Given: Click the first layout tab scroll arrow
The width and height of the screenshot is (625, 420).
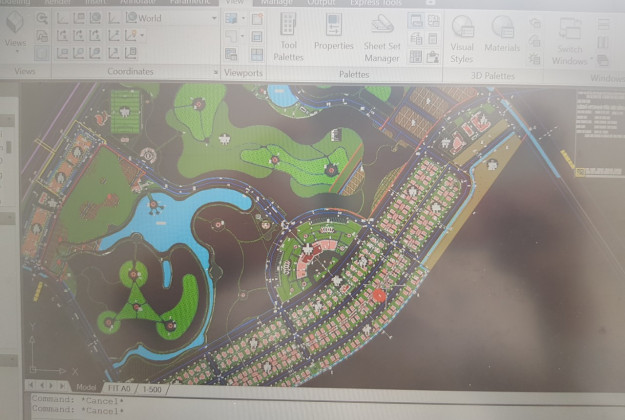Looking at the screenshot, I should pyautogui.click(x=33, y=386).
